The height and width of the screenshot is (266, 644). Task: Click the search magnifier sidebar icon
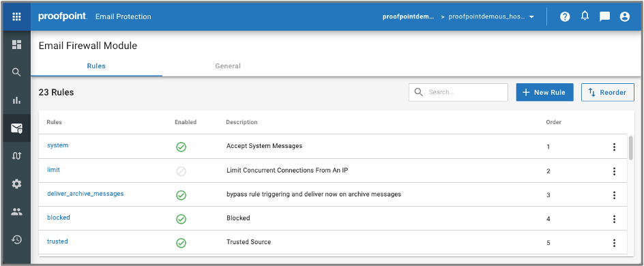click(x=16, y=73)
